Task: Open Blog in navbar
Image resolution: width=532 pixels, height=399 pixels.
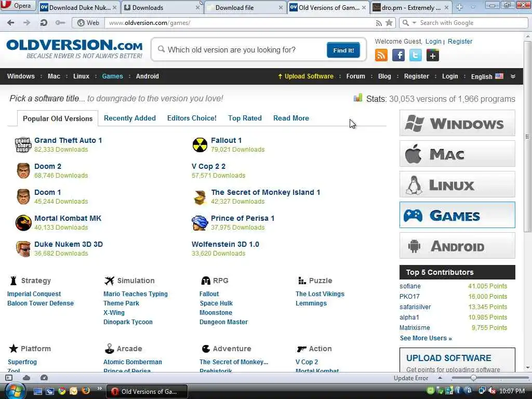Action: pos(384,76)
